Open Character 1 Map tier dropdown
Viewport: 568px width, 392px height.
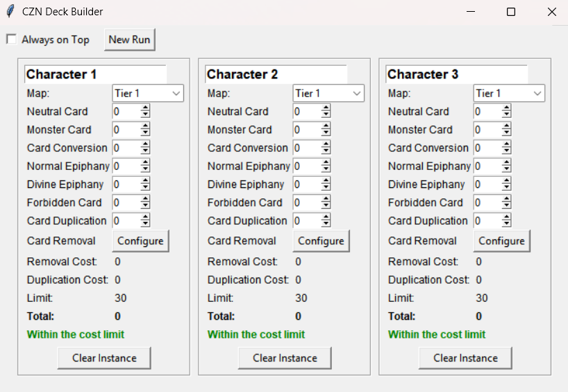(148, 94)
